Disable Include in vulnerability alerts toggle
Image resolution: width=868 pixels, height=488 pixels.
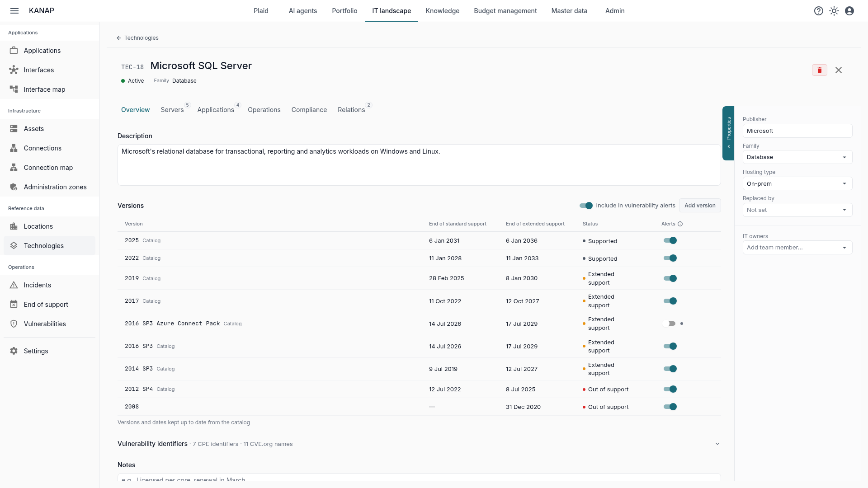pyautogui.click(x=586, y=206)
